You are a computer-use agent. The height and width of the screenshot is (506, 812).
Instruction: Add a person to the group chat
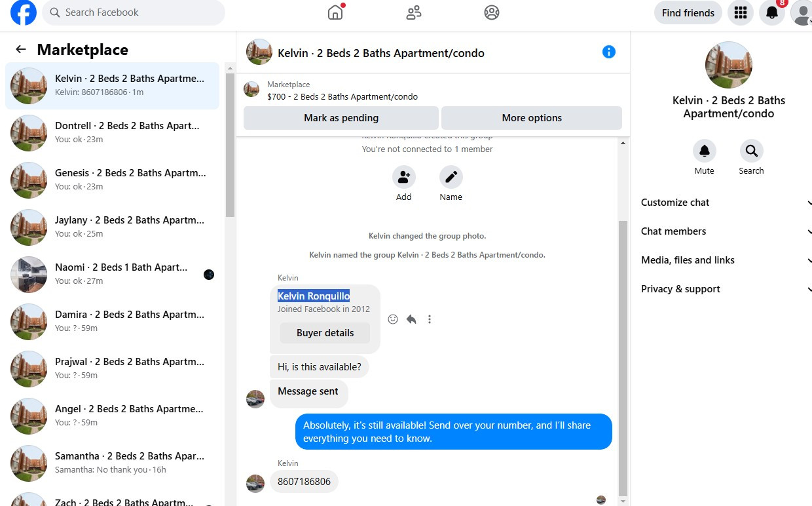pyautogui.click(x=404, y=177)
